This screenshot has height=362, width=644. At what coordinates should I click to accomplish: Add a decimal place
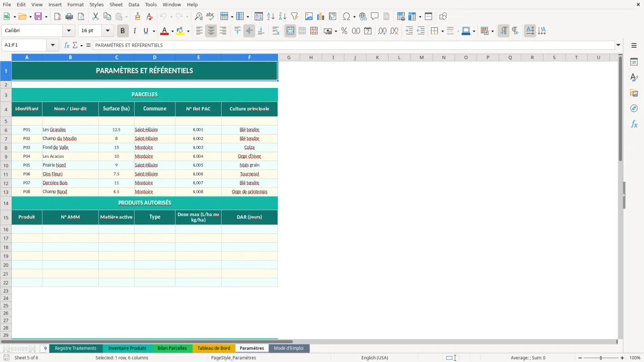click(x=383, y=31)
